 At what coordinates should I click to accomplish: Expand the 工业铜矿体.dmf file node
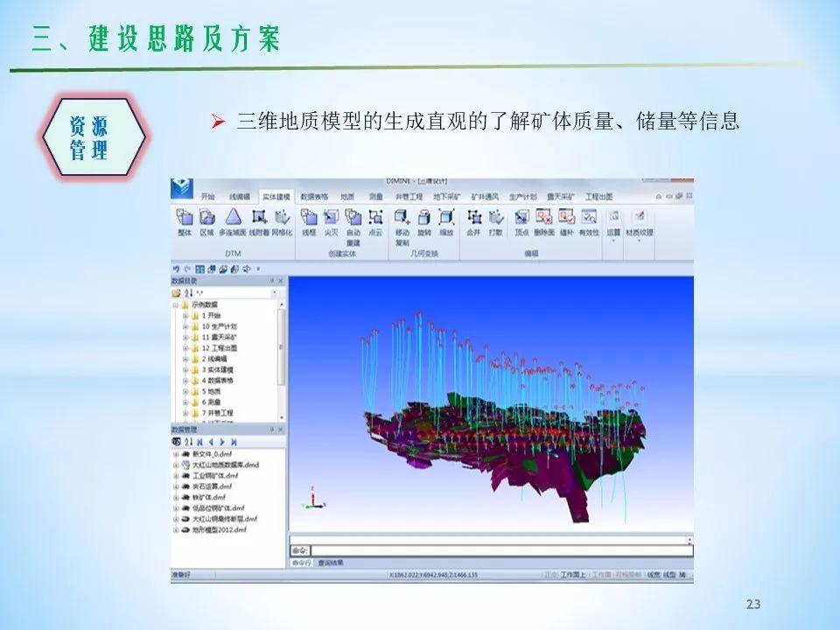click(x=176, y=476)
